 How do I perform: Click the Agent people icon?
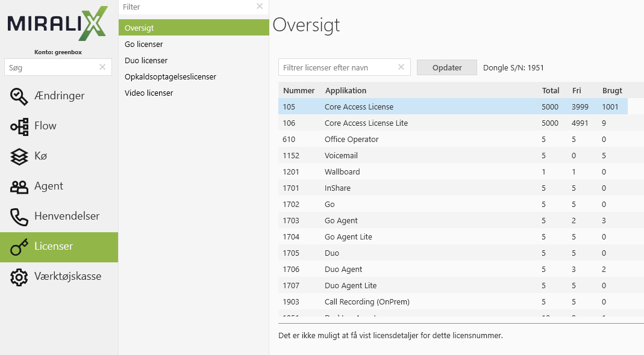point(19,187)
